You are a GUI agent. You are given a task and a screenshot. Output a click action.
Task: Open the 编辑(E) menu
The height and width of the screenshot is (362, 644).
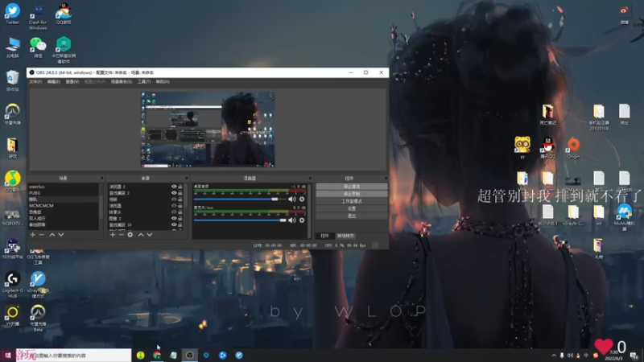pyautogui.click(x=53, y=82)
